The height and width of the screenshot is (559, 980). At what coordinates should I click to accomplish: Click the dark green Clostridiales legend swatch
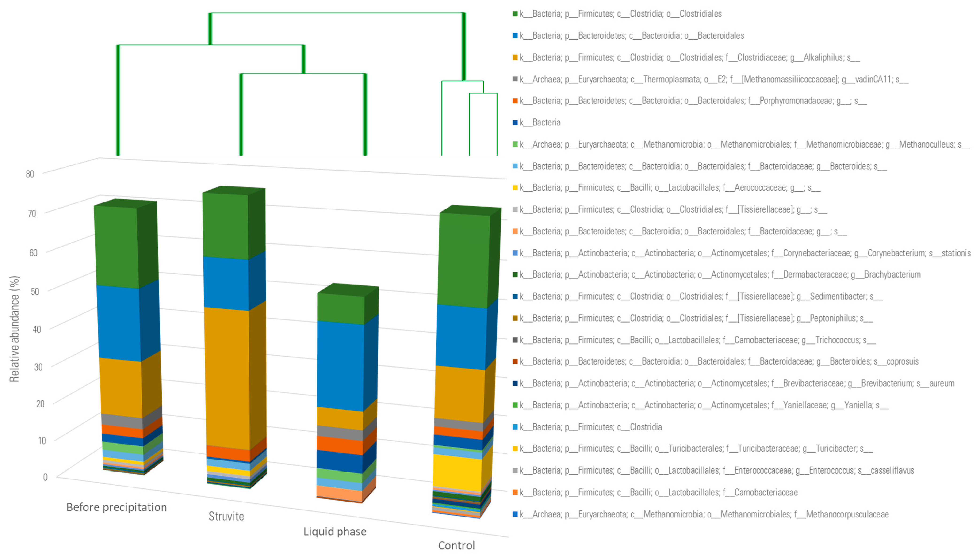coord(515,14)
